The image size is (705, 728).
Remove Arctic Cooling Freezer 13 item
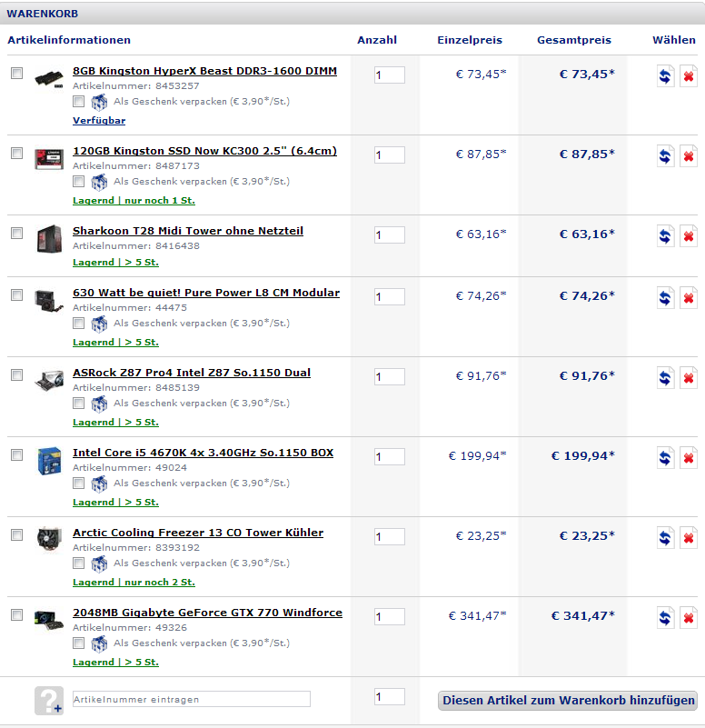(689, 538)
